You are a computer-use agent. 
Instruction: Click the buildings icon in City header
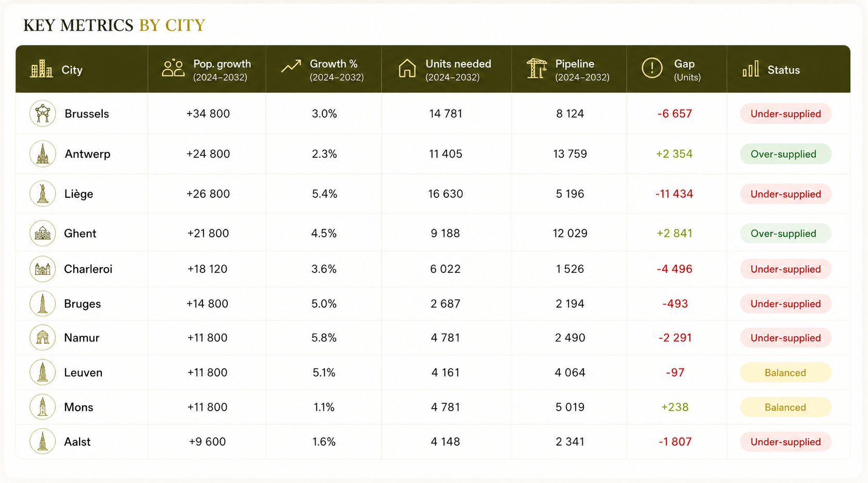41,69
